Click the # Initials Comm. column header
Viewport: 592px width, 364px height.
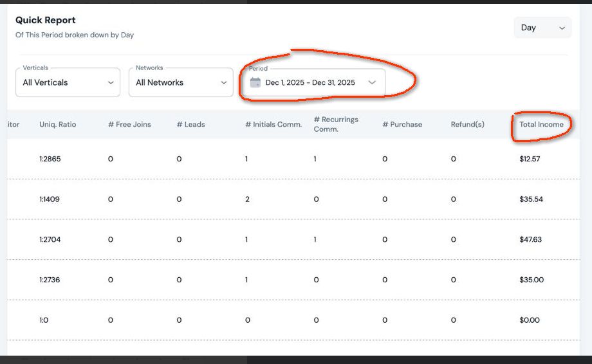click(273, 124)
